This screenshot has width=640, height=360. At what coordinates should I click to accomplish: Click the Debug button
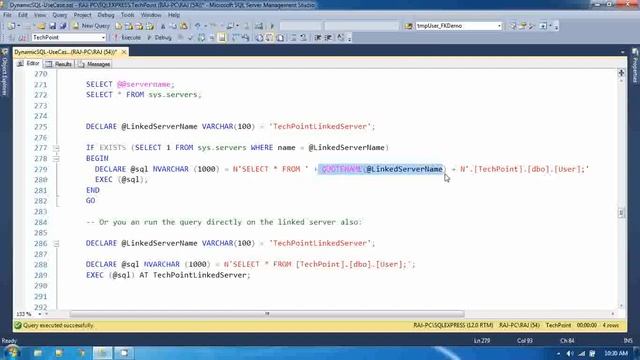[159, 38]
